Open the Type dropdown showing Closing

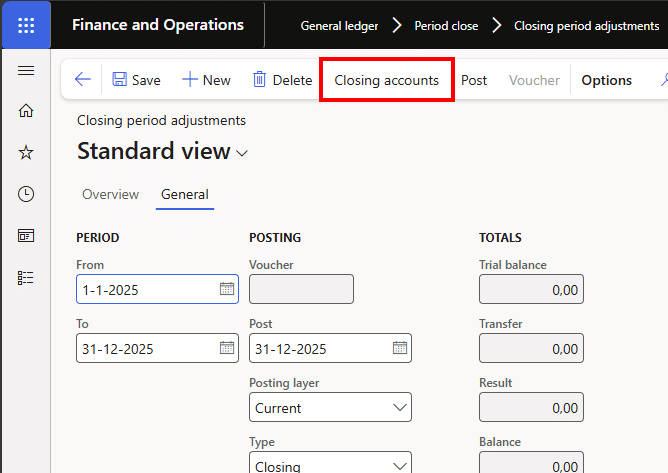tap(330, 463)
